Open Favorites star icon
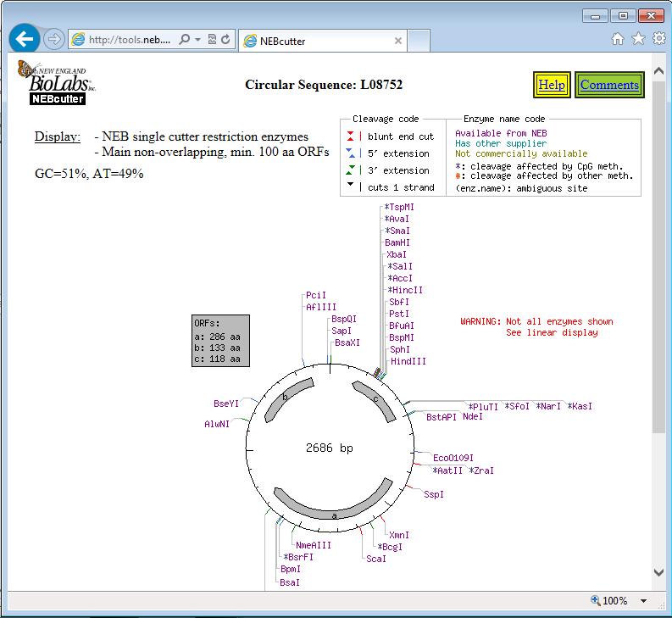672x618 pixels. [x=638, y=39]
